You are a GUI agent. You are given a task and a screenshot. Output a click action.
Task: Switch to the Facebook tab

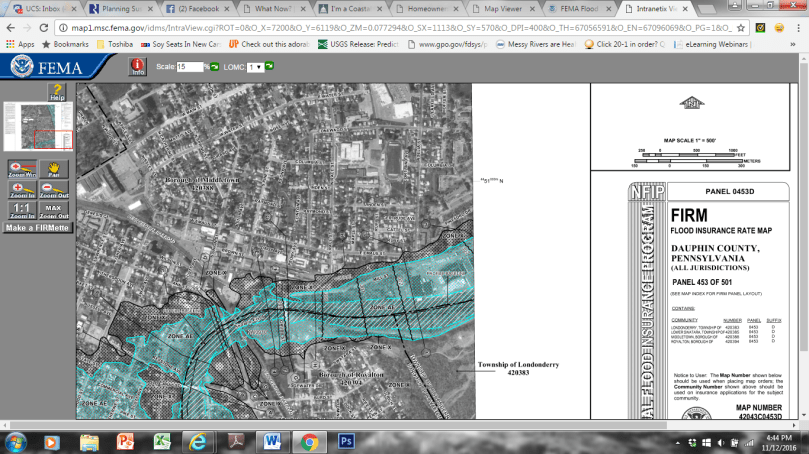(x=198, y=9)
